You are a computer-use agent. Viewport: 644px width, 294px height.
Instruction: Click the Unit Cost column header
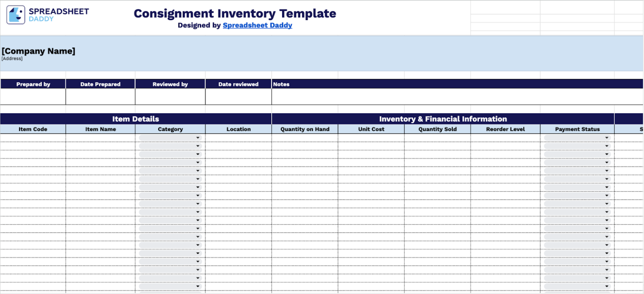point(371,129)
